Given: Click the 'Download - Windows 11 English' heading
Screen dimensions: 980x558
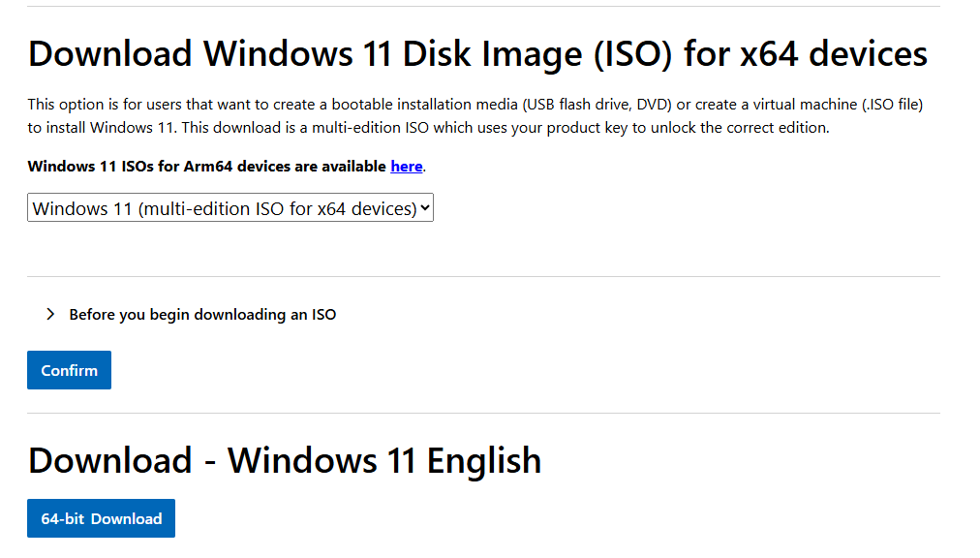Looking at the screenshot, I should click(284, 460).
